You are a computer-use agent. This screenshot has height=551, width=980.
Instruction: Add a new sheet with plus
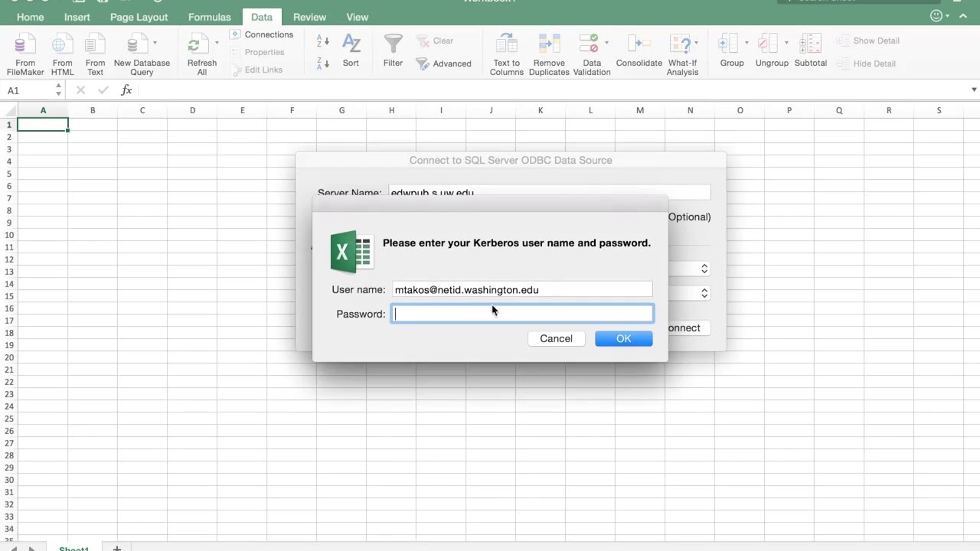(117, 548)
